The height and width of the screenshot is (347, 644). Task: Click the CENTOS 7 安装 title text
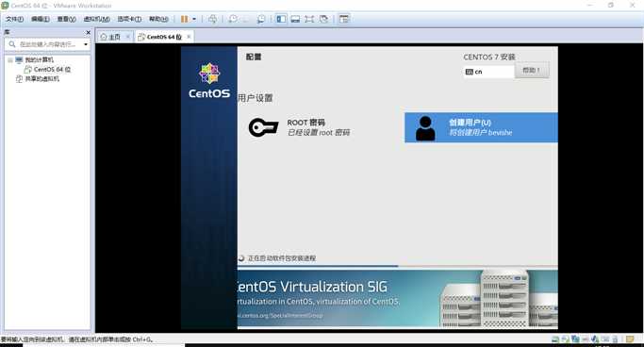[489, 58]
